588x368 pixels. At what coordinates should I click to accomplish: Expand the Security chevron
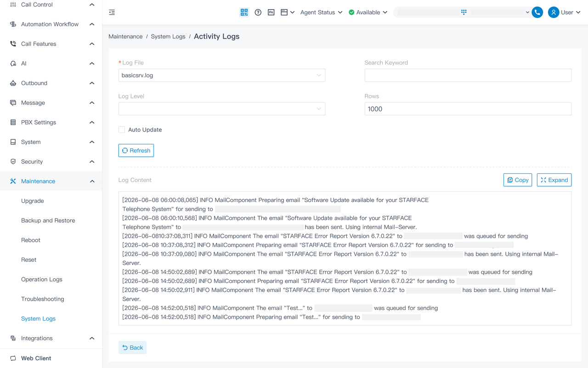pyautogui.click(x=92, y=161)
